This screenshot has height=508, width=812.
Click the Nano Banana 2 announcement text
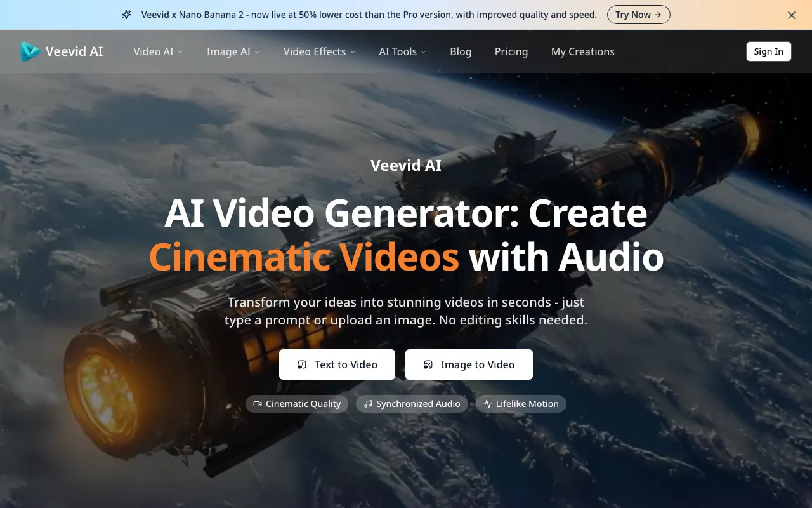369,15
